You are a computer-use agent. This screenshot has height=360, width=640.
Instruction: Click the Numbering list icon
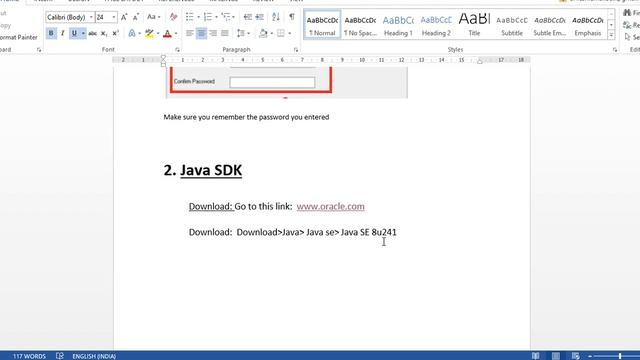click(207, 17)
